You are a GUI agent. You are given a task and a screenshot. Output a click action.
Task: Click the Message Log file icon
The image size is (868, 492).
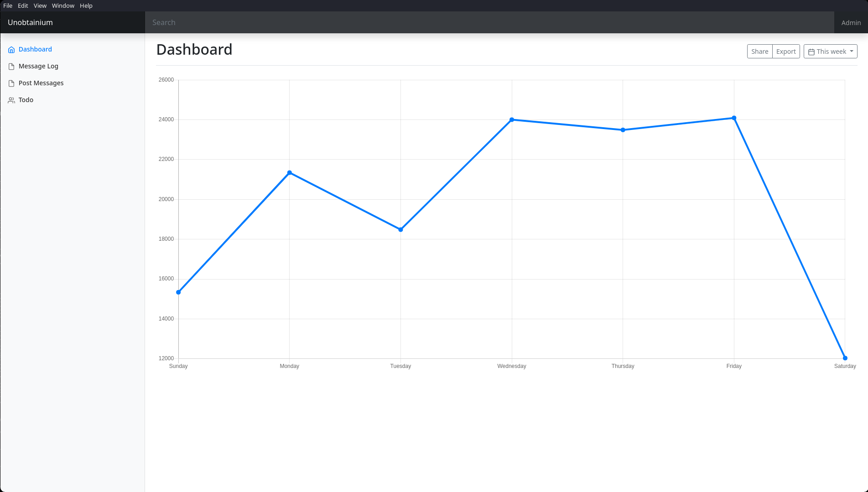(x=11, y=66)
